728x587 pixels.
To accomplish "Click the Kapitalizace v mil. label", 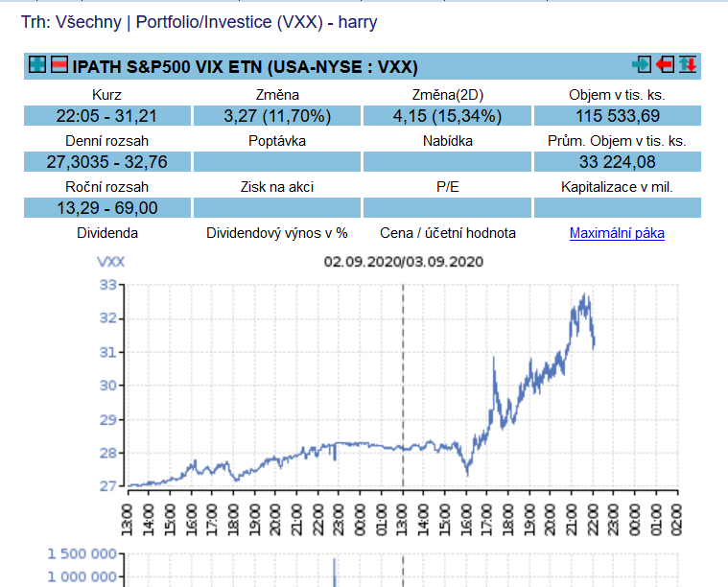I will [x=617, y=187].
